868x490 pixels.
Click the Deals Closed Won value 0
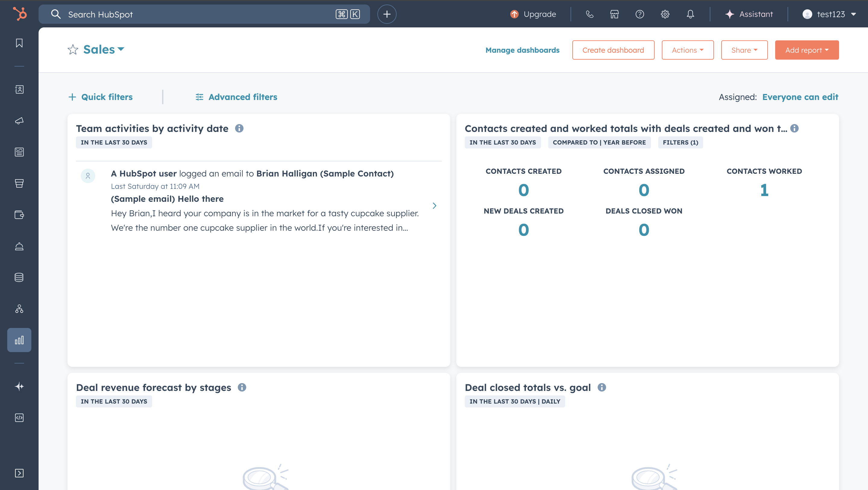[643, 230]
